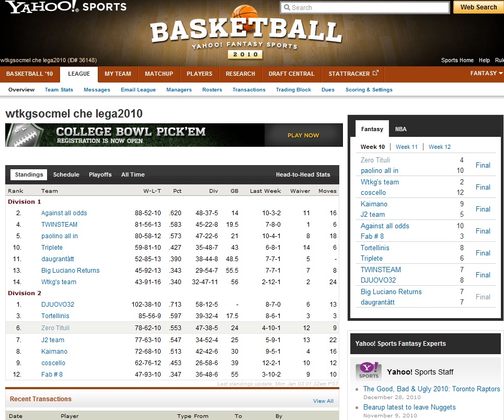The width and height of the screenshot is (504, 420).
Task: Open the DJUOVO32 team page
Action: [x=58, y=305]
